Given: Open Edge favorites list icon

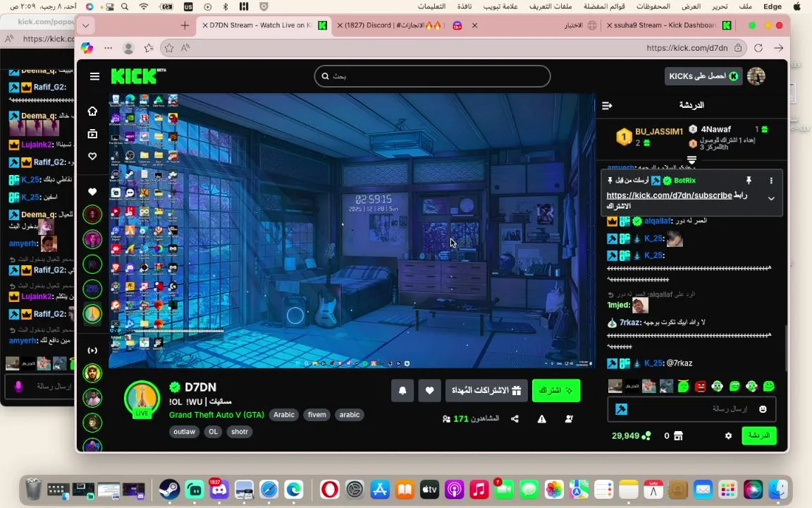Looking at the screenshot, I should pyautogui.click(x=149, y=48).
